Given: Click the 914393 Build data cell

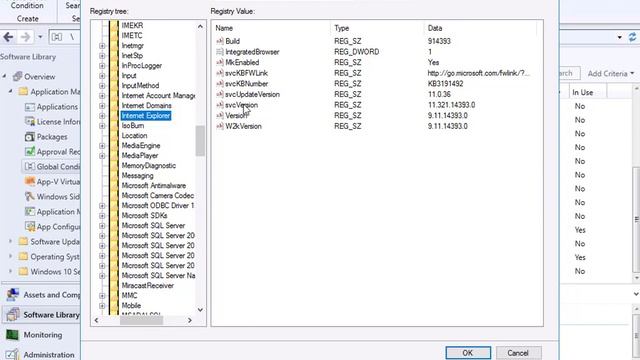Looking at the screenshot, I should coord(439,41).
